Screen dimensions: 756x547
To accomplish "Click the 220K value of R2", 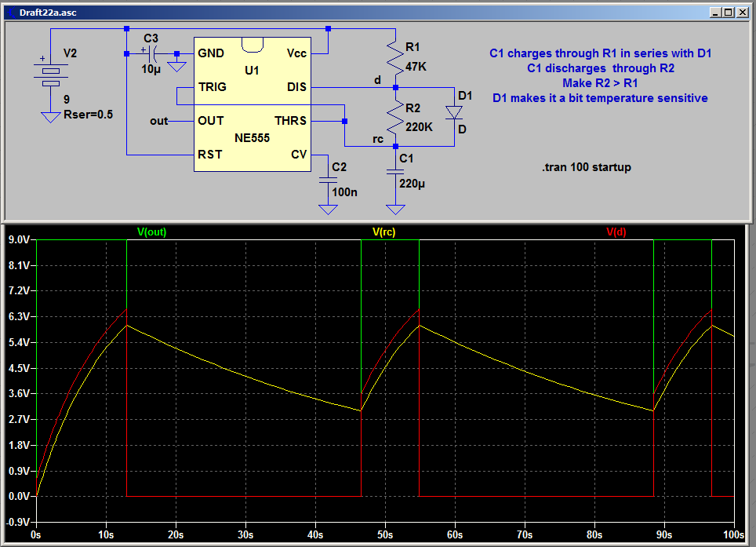I will pos(419,127).
